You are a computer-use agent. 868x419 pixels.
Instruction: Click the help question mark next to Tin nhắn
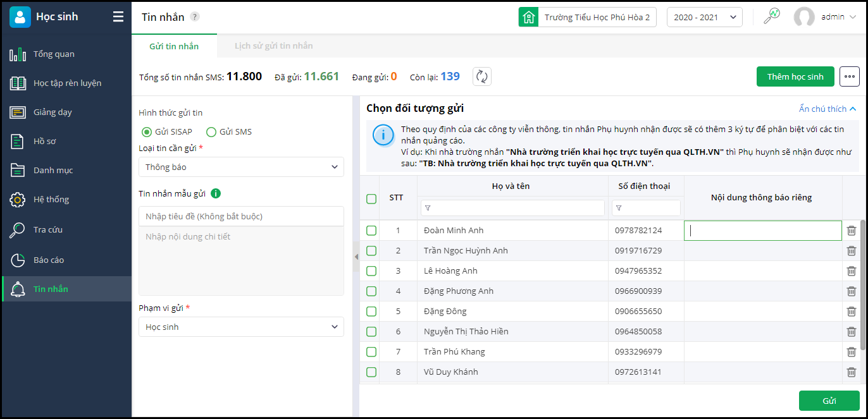pyautogui.click(x=195, y=17)
